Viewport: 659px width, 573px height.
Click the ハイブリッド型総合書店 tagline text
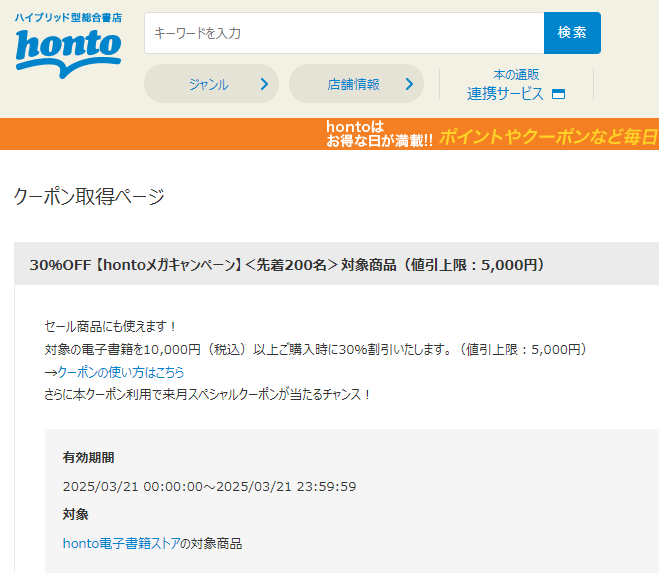pos(69,18)
